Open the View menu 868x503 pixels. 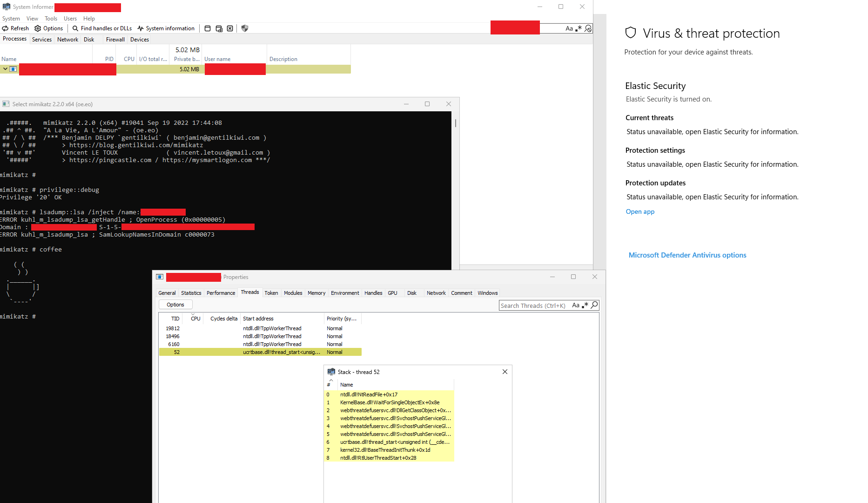coord(32,19)
